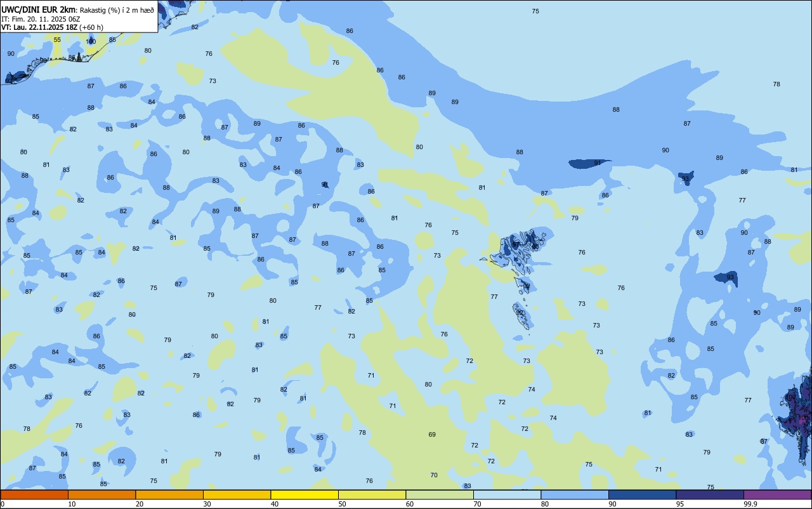Click the "VT: Lau. 22.11.2025 18Z" valid time line
Viewport: 812px width, 509px height.
point(39,27)
